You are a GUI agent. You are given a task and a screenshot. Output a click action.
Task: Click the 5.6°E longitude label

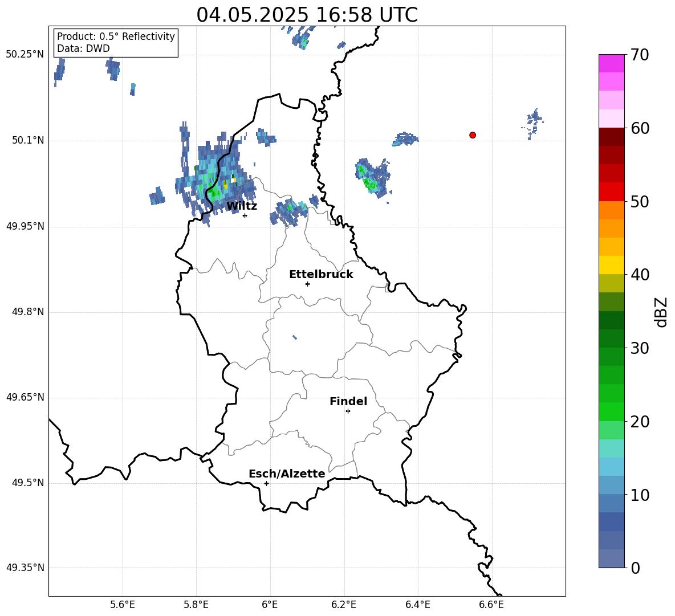point(123,605)
